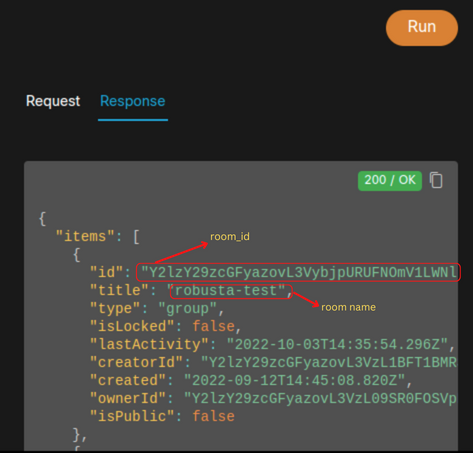Click the room_id annotation label
The width and height of the screenshot is (473, 453).
230,237
